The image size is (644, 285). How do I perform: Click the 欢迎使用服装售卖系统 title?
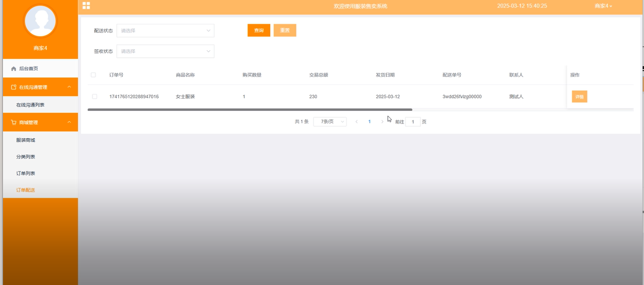(x=360, y=6)
